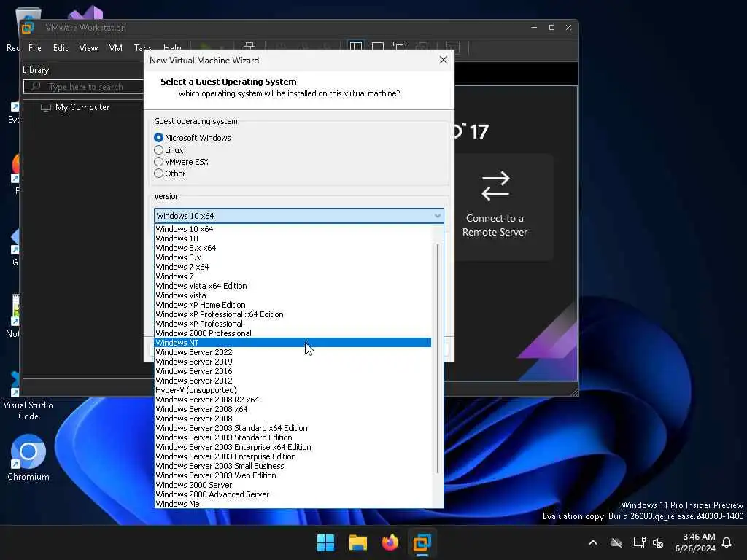Click Connect to a Remote Server
This screenshot has height=560, width=747.
pyautogui.click(x=495, y=206)
